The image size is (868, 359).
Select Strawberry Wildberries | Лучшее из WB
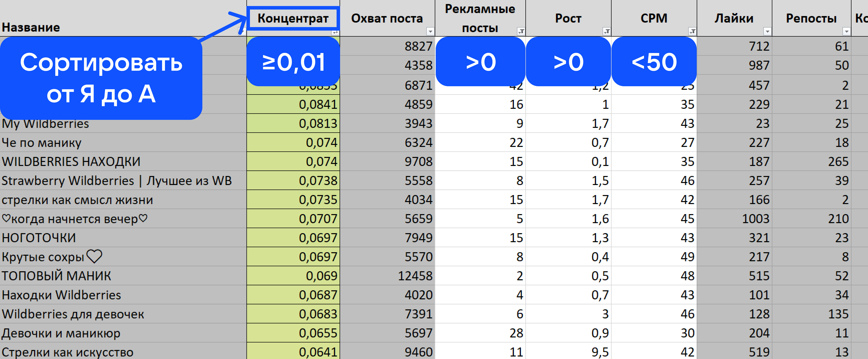[123, 181]
